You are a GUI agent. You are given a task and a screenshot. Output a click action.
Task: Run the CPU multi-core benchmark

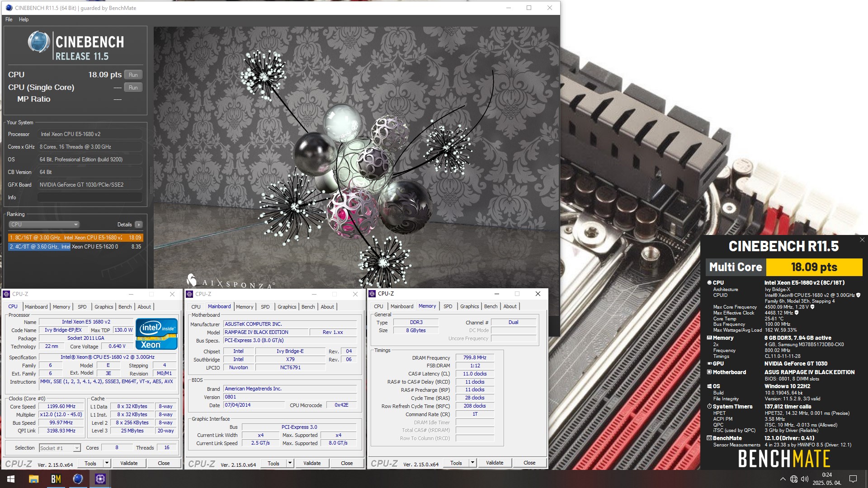pyautogui.click(x=133, y=75)
